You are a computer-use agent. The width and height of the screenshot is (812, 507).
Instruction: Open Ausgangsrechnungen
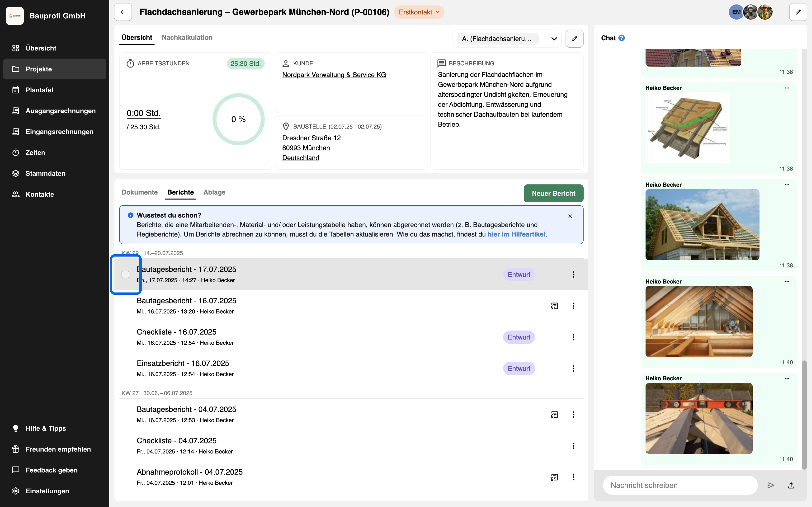coord(55,111)
